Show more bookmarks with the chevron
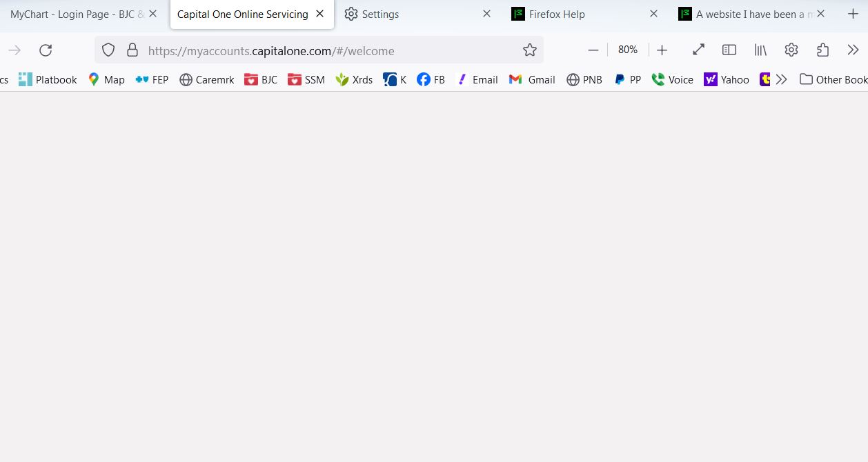 (781, 79)
